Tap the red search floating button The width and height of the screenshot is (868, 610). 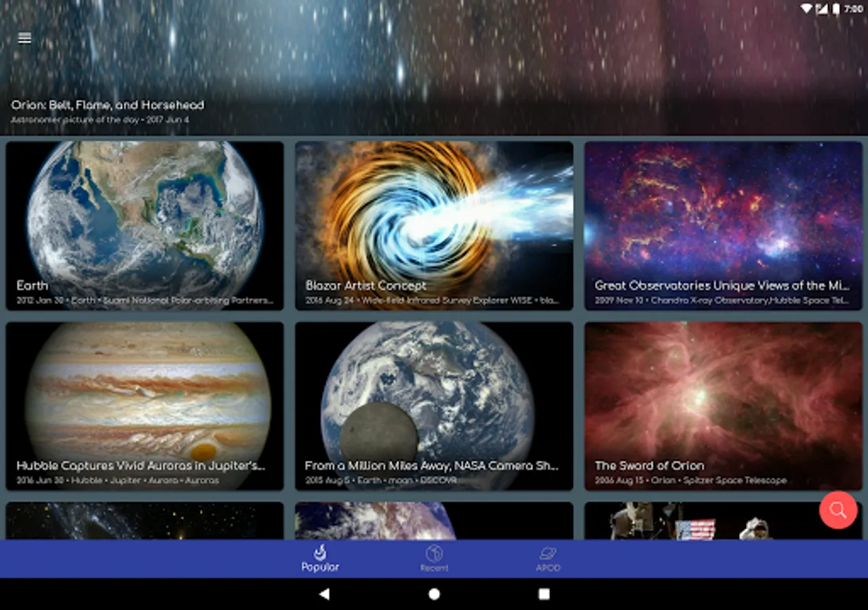pyautogui.click(x=838, y=510)
